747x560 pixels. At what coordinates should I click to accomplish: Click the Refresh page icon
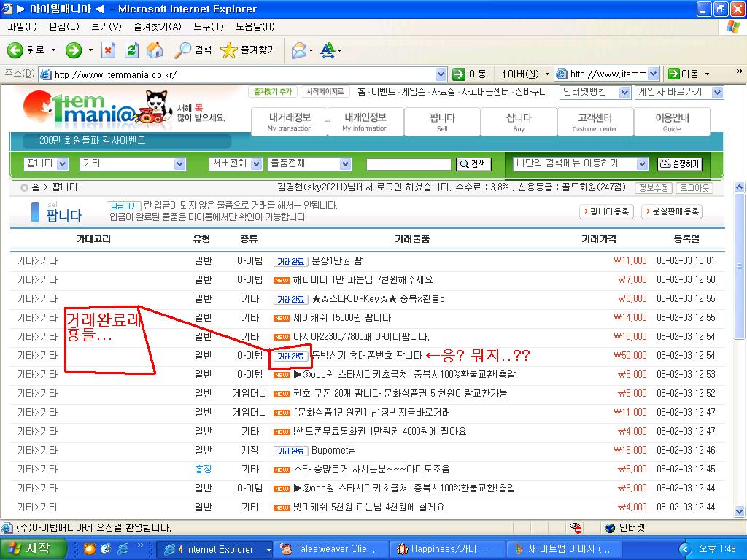pyautogui.click(x=131, y=50)
